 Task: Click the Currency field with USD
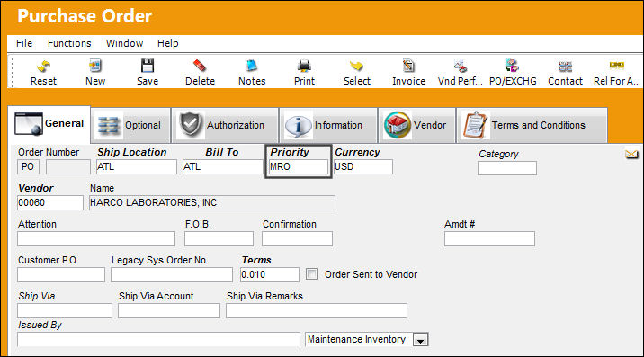363,166
